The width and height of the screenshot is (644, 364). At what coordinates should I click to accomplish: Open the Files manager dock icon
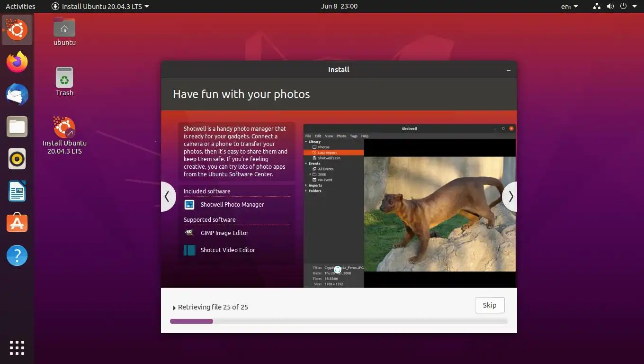[17, 127]
